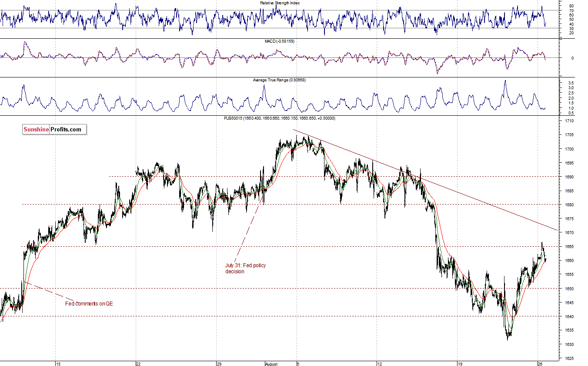The image size is (588, 366).
Task: Click the 1700 price axis label
Action: tap(570, 149)
